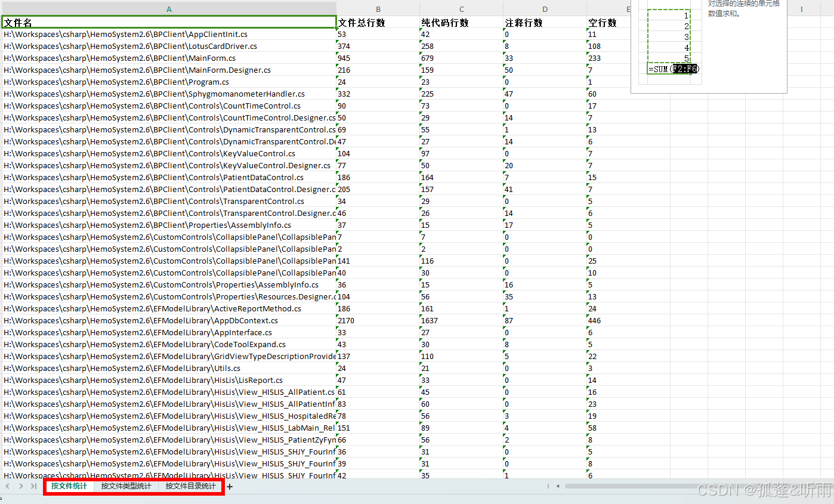Click the horizontal scrollbar's left arrow
This screenshot has width=834, height=504.
(x=558, y=486)
